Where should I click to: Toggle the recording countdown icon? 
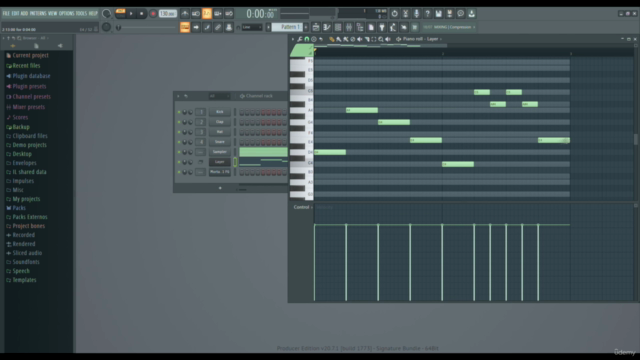click(x=207, y=13)
